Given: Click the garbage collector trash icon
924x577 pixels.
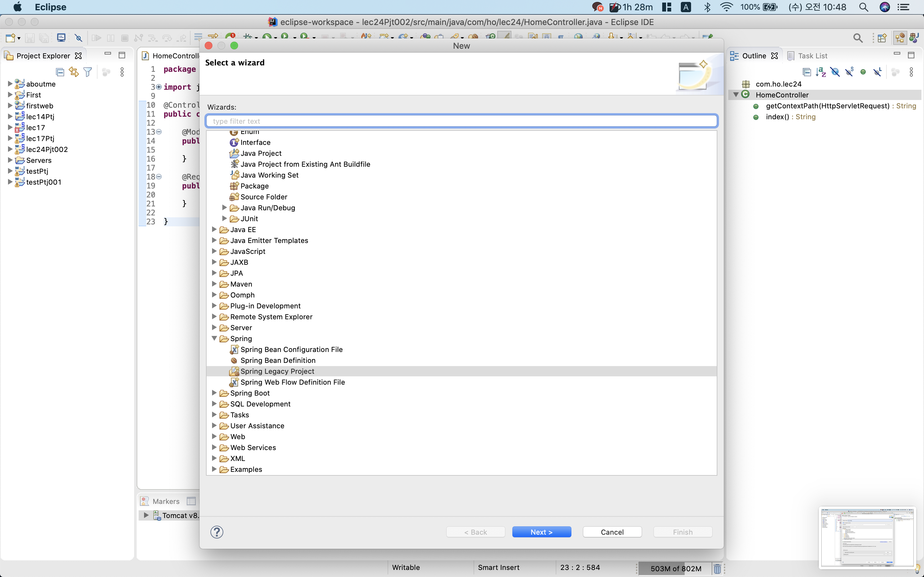Looking at the screenshot, I should click(717, 569).
